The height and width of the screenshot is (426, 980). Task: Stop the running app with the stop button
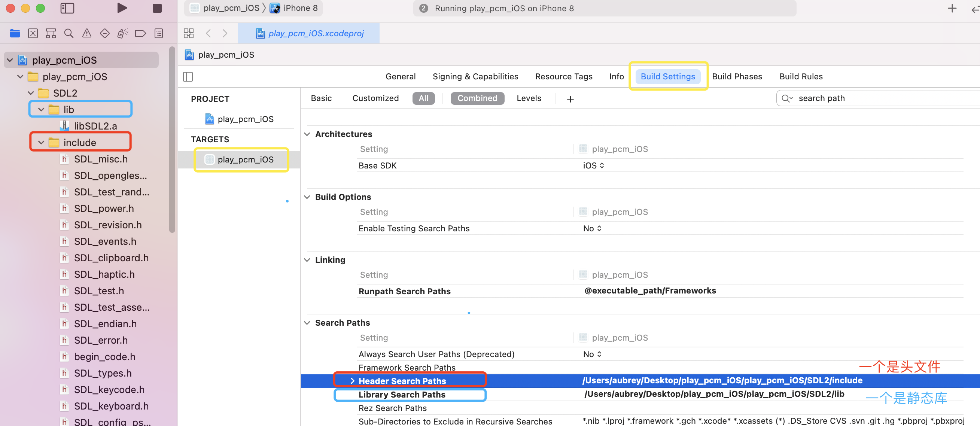pyautogui.click(x=157, y=8)
